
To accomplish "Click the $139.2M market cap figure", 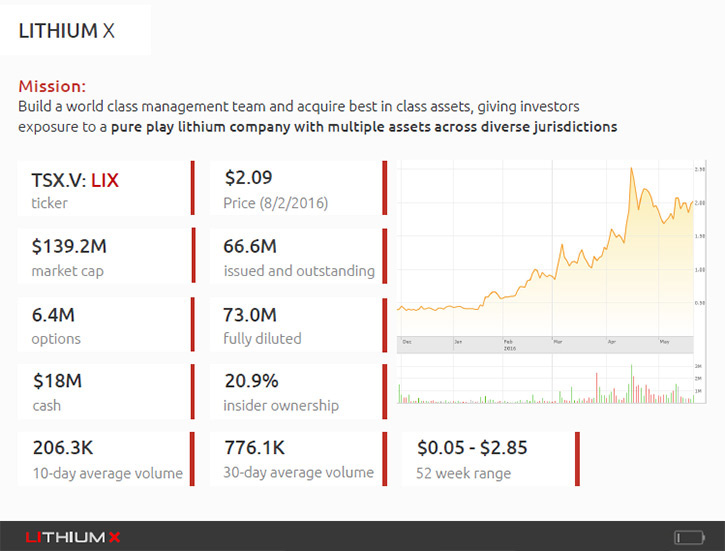I will (69, 246).
